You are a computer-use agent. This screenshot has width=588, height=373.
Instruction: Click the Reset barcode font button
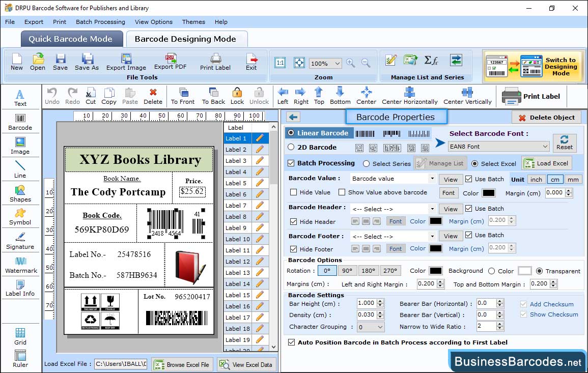(x=565, y=143)
